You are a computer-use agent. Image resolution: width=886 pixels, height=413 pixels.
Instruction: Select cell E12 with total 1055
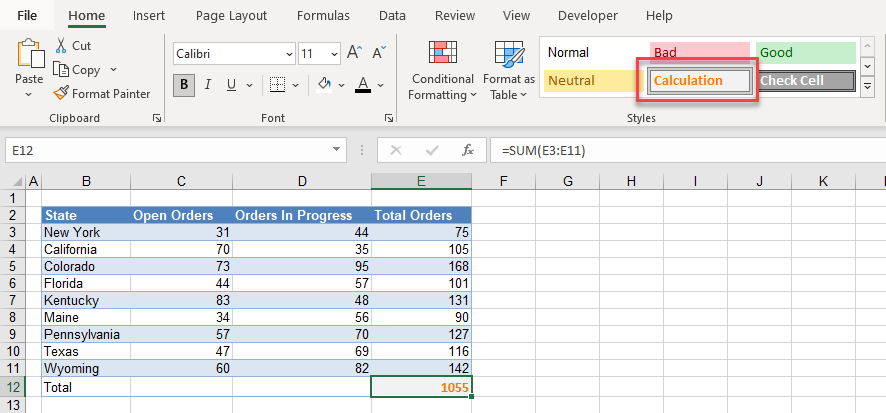[421, 387]
